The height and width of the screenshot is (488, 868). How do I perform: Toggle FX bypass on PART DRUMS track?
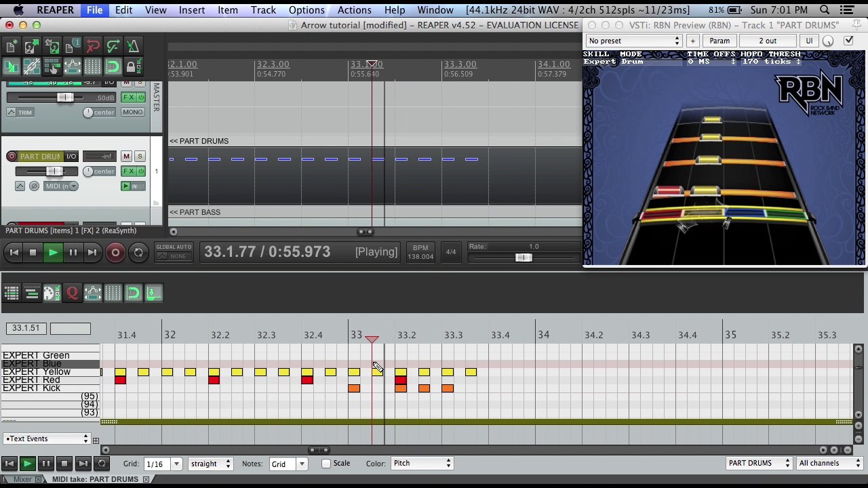coord(141,171)
